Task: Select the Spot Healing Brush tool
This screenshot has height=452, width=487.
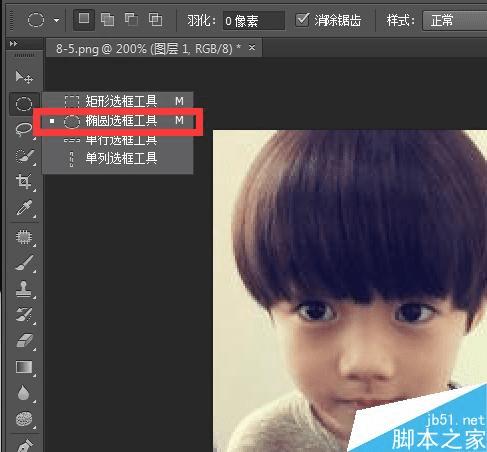Action: click(24, 237)
